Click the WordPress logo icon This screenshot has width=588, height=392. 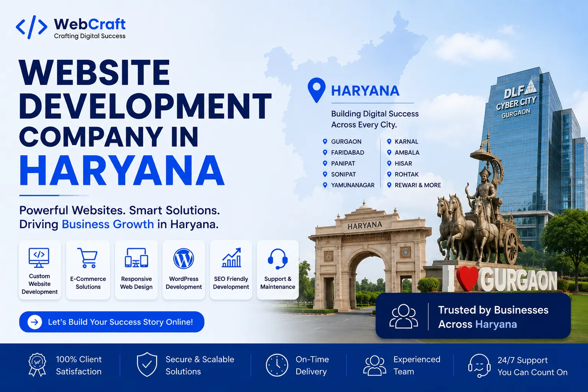(184, 259)
